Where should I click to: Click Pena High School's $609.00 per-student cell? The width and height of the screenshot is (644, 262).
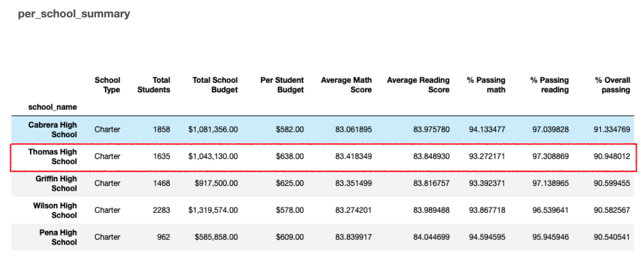(290, 237)
